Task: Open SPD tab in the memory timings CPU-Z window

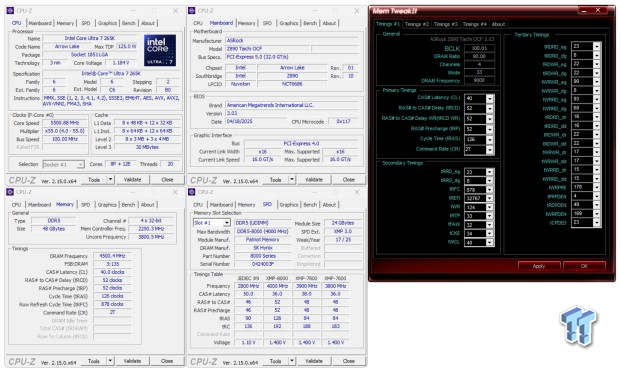Action: pos(85,205)
